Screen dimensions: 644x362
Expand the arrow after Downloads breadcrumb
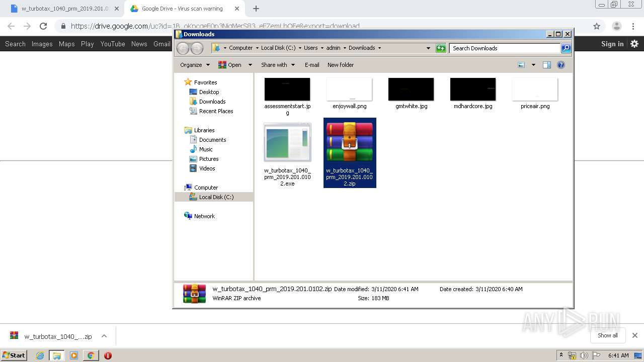click(x=379, y=48)
